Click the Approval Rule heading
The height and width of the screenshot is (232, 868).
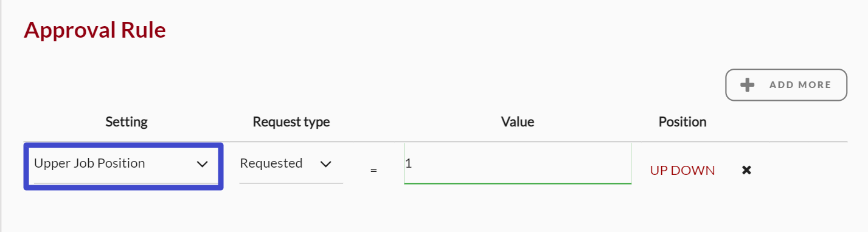tap(95, 30)
